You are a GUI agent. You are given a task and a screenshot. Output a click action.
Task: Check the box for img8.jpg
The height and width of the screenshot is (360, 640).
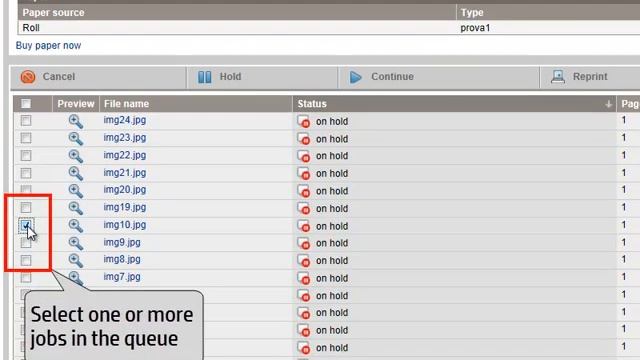[x=26, y=260]
